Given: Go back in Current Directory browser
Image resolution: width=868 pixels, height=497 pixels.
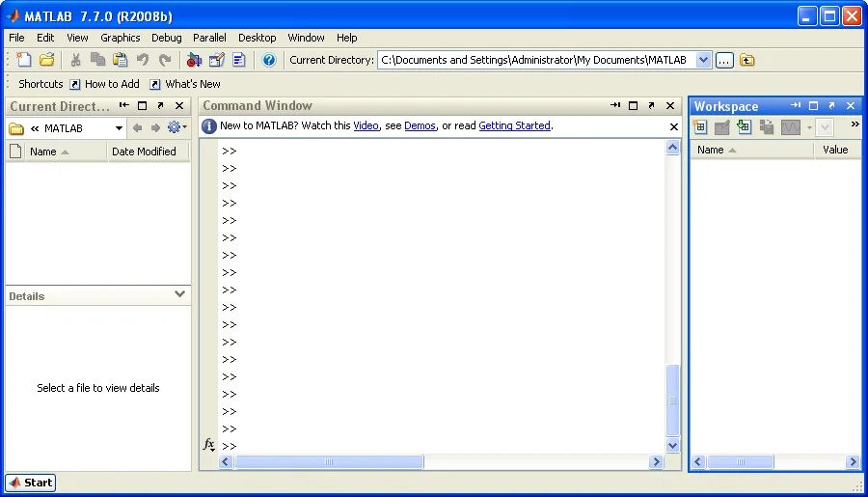Looking at the screenshot, I should click(x=137, y=128).
